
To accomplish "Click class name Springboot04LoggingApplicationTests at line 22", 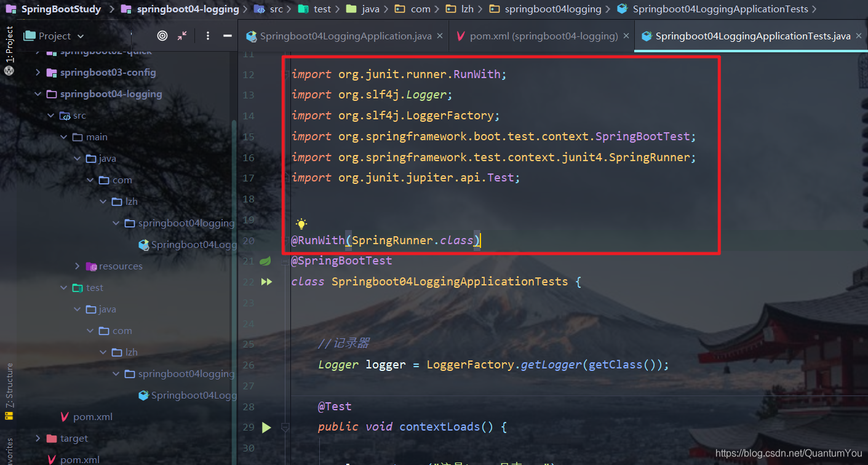I will coord(450,282).
